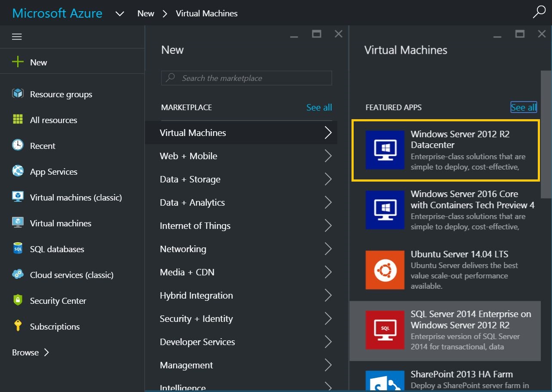Open Cloud services (classic) via its icon
Image resolution: width=552 pixels, height=392 pixels.
[x=17, y=275]
